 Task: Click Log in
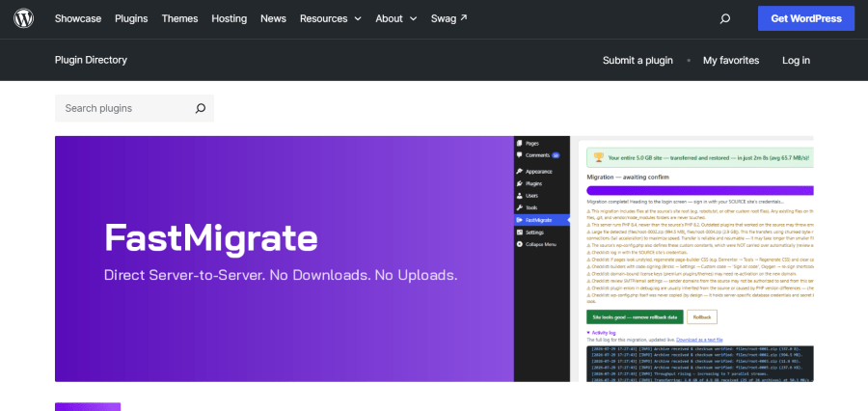796,61
